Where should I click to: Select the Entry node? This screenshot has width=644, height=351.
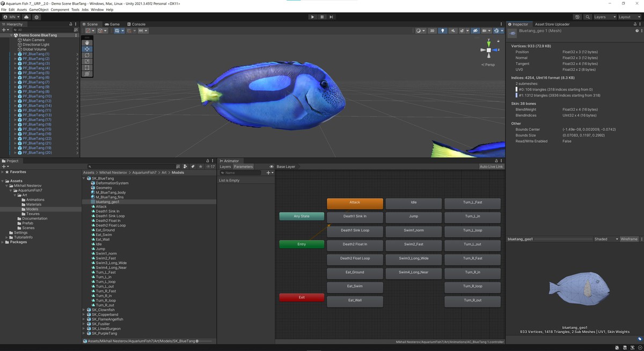coord(302,244)
